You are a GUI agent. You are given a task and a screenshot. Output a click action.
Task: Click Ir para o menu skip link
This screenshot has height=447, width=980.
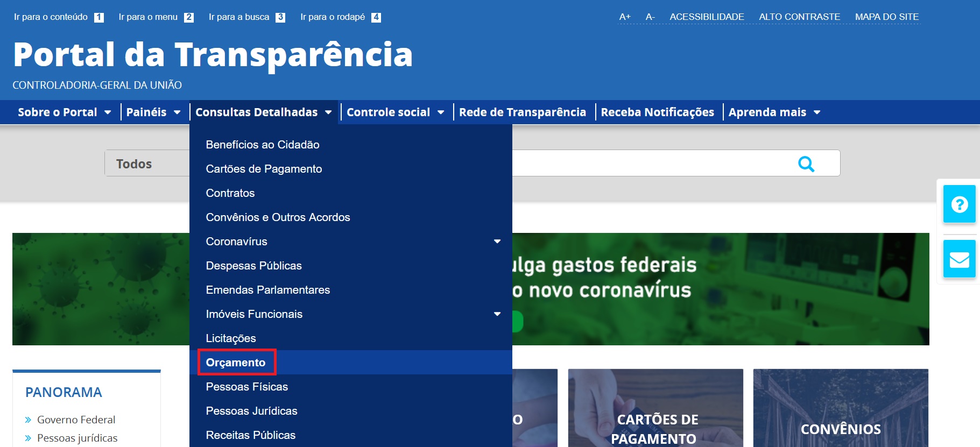[156, 17]
